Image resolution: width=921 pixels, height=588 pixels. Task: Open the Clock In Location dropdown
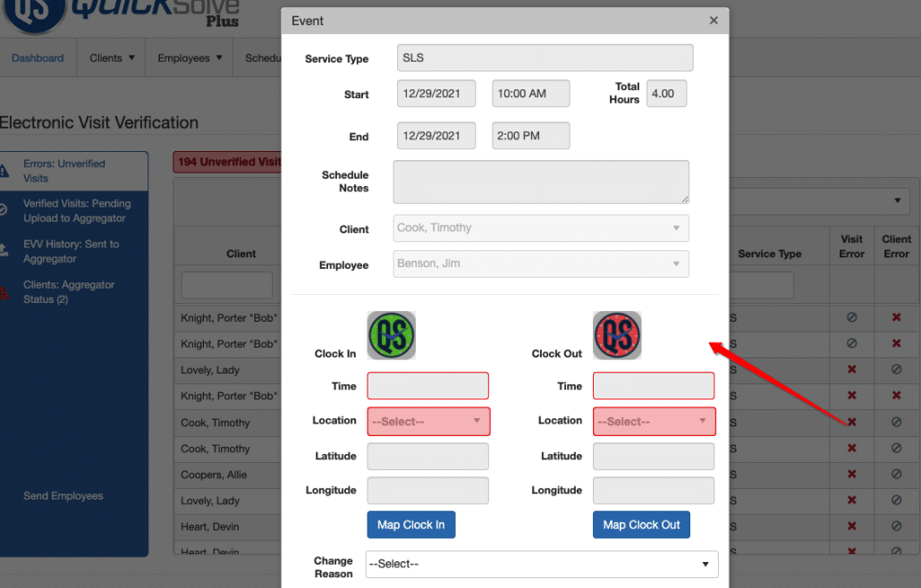point(428,421)
